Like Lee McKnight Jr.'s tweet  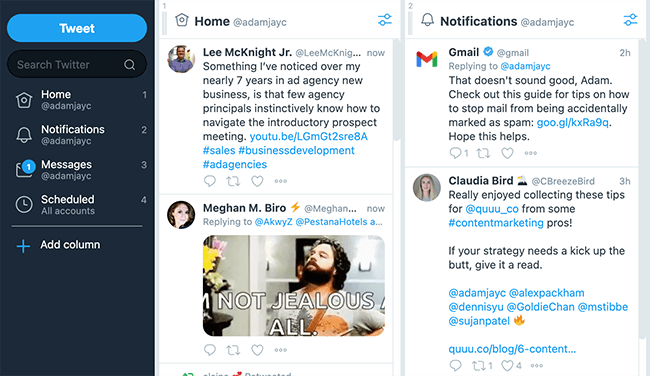pyautogui.click(x=257, y=181)
